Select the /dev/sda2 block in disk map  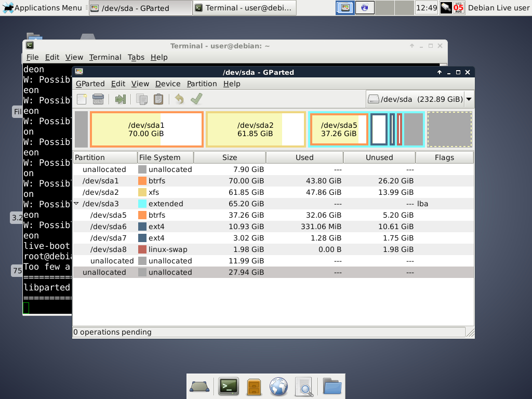tap(256, 129)
